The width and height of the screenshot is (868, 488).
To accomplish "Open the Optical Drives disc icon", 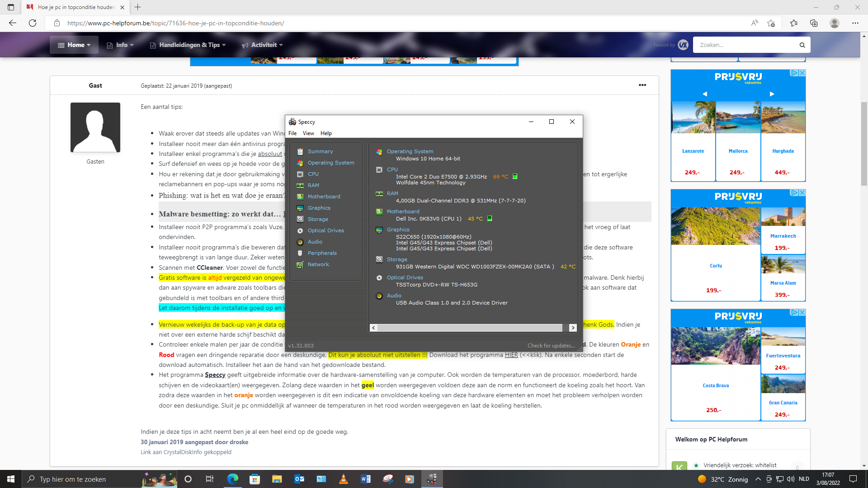I will coord(300,230).
